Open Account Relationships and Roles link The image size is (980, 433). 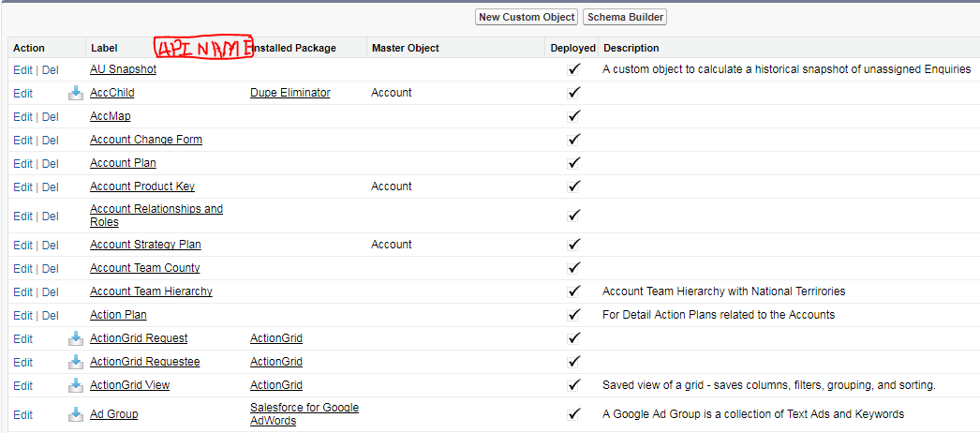[156, 216]
